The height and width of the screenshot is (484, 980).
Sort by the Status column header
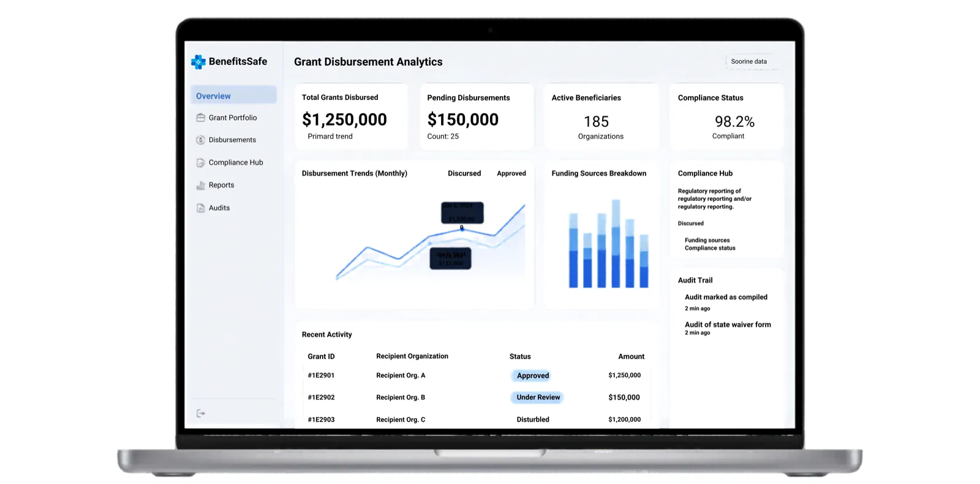520,357
